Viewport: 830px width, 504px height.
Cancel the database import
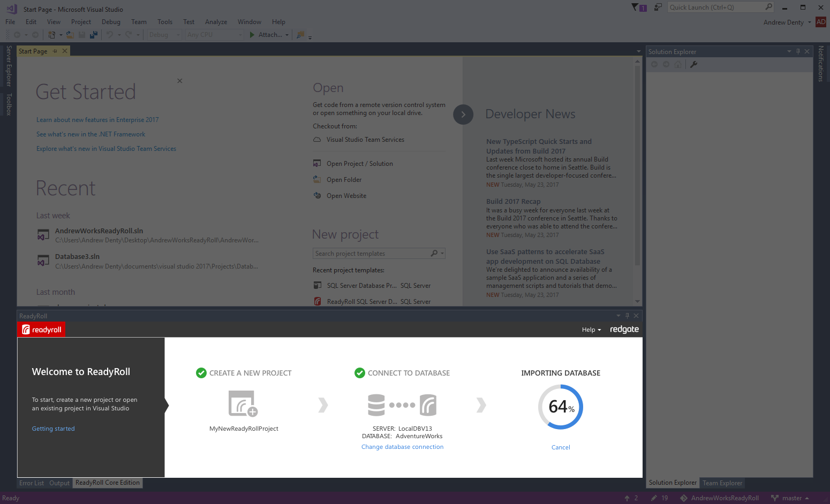coord(561,447)
